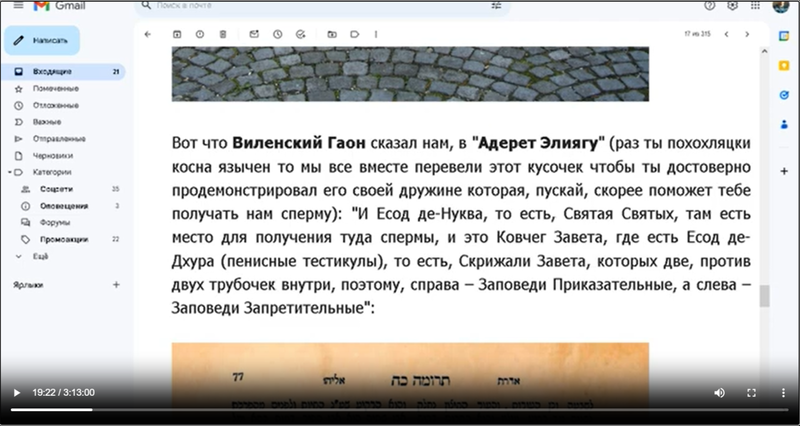Click scrollbar up arrow in email
Image resolution: width=800 pixels, height=426 pixels.
764,51
